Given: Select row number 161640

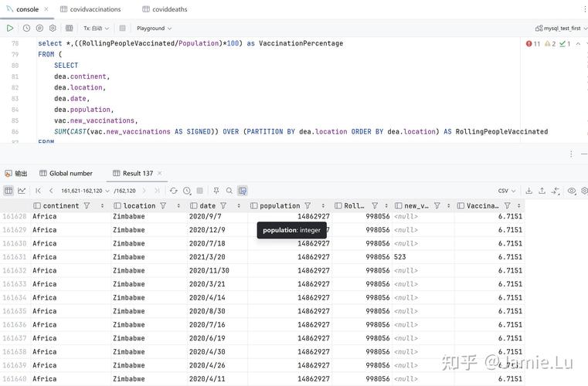Looking at the screenshot, I should tap(15, 379).
